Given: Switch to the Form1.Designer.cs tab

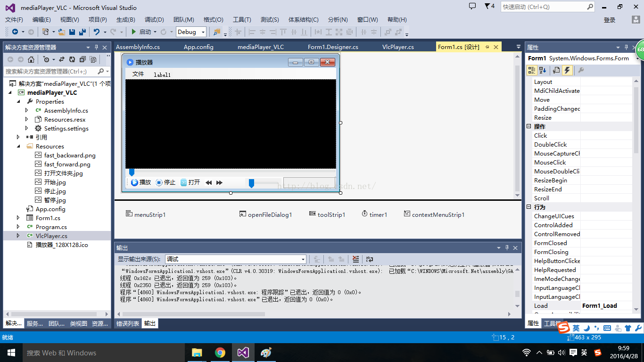Looking at the screenshot, I should tap(333, 47).
